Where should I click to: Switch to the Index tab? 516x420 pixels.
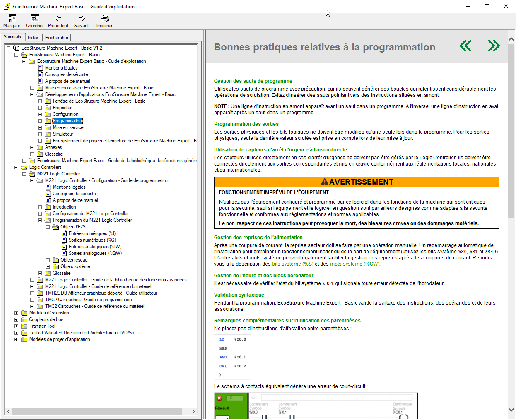pyautogui.click(x=33, y=38)
